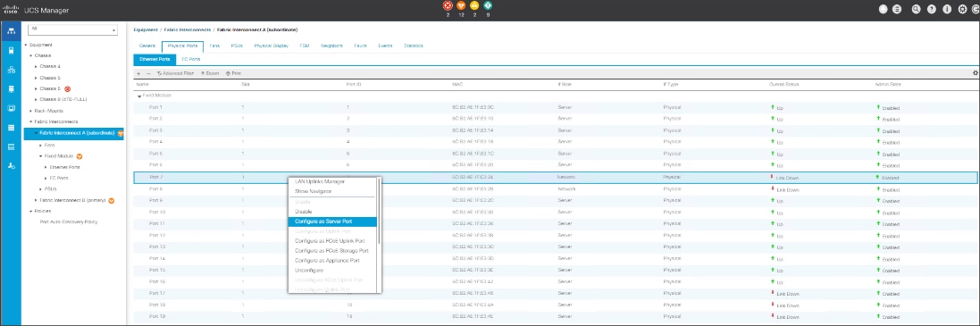Click the orange major faults indicator
The width and height of the screenshot is (980, 326).
(x=461, y=5)
